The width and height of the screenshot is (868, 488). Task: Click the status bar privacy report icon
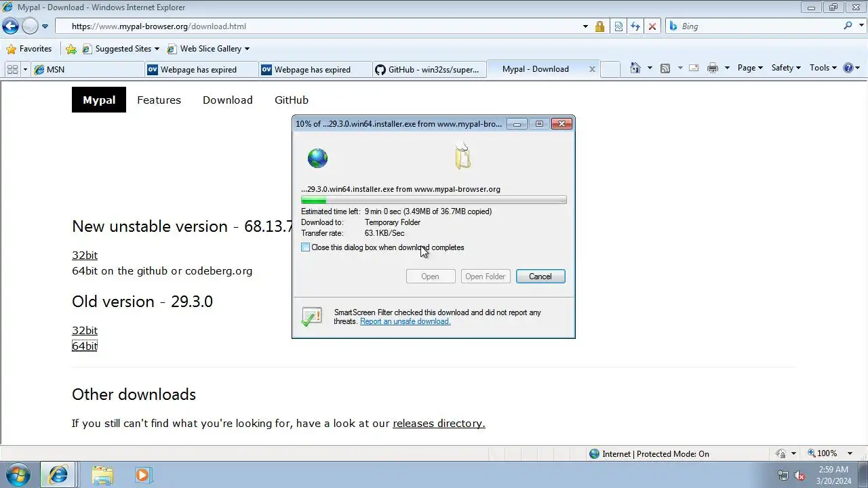pos(781,453)
